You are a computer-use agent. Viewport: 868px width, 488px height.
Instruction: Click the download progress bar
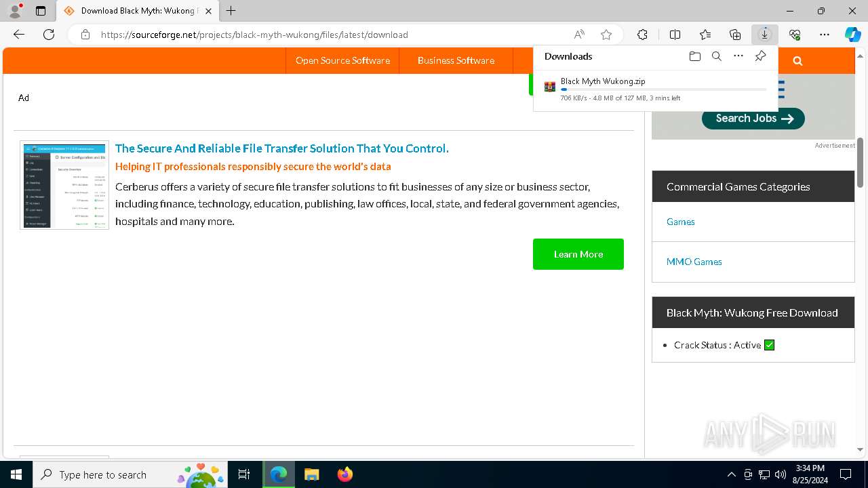pos(663,89)
